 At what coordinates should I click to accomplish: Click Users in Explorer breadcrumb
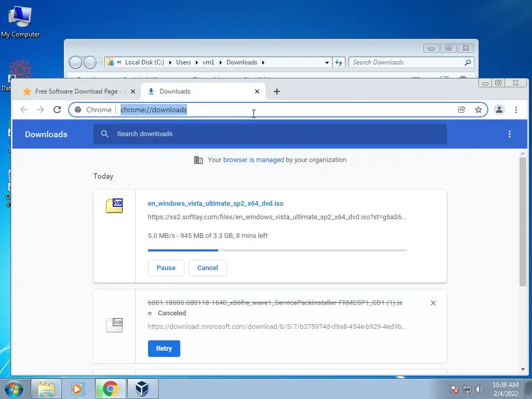tap(183, 62)
